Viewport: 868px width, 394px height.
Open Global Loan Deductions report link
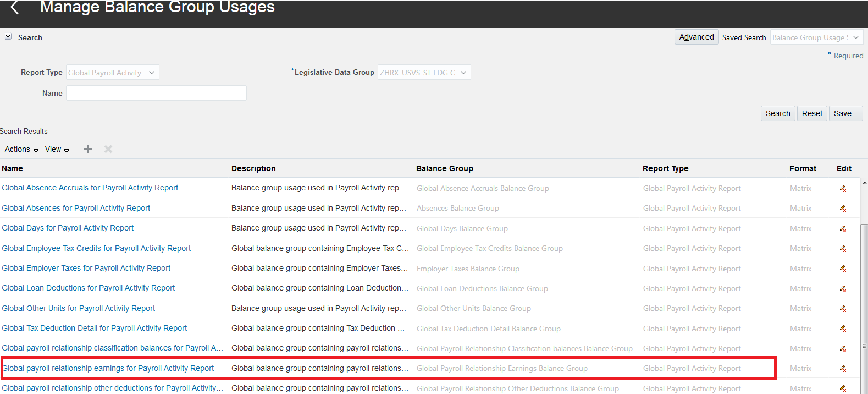[x=89, y=288]
